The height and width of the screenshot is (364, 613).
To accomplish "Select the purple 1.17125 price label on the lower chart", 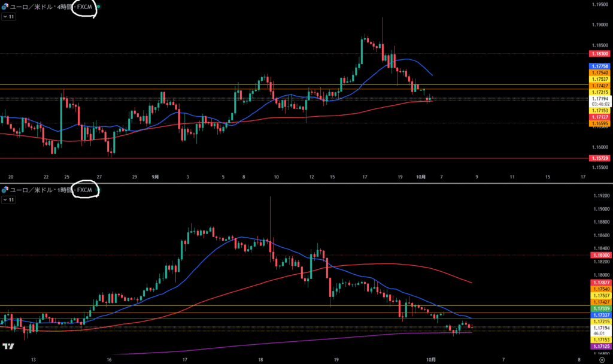I will 600,347.
